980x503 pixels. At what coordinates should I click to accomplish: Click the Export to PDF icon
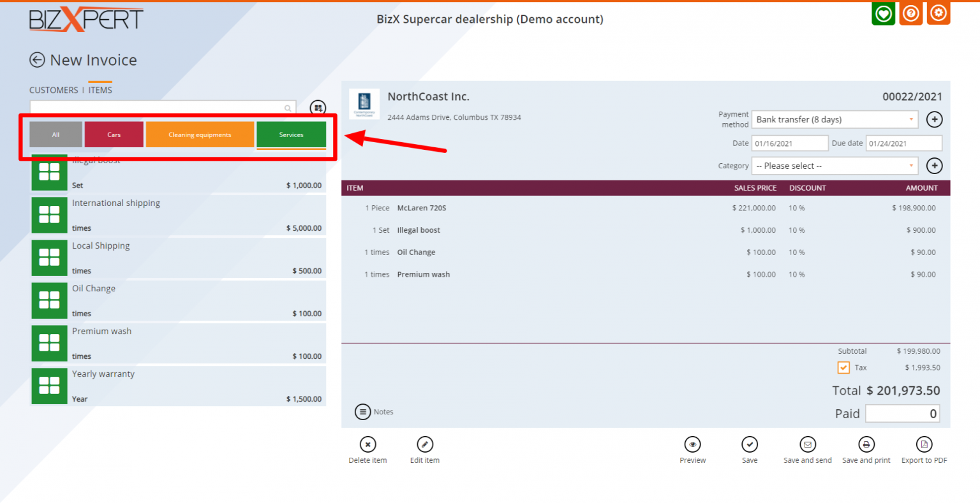pos(924,444)
